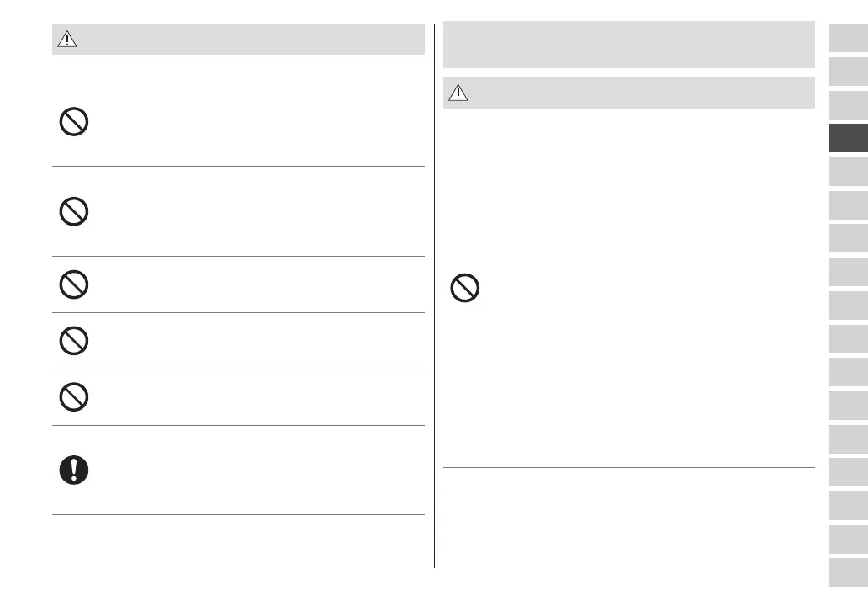Image resolution: width=868 pixels, height=611 pixels.
Task: Click the third prohibition symbol in the left column
Action: coord(73,284)
